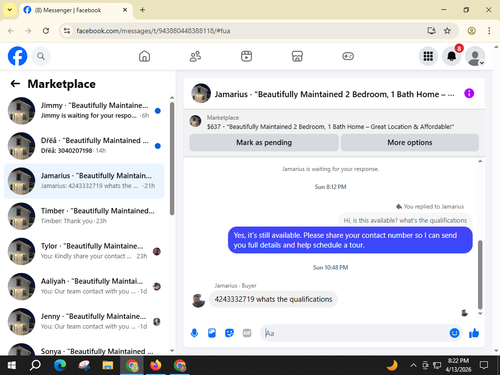The height and width of the screenshot is (375, 500).
Task: Bookmark this page with star
Action: 447,31
